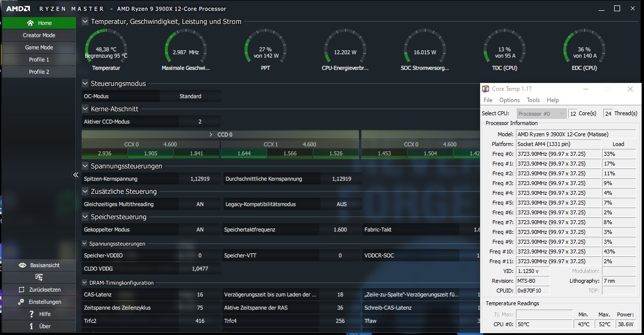Go to the Home tab in the sidebar
The height and width of the screenshot is (335, 644).
click(x=39, y=23)
